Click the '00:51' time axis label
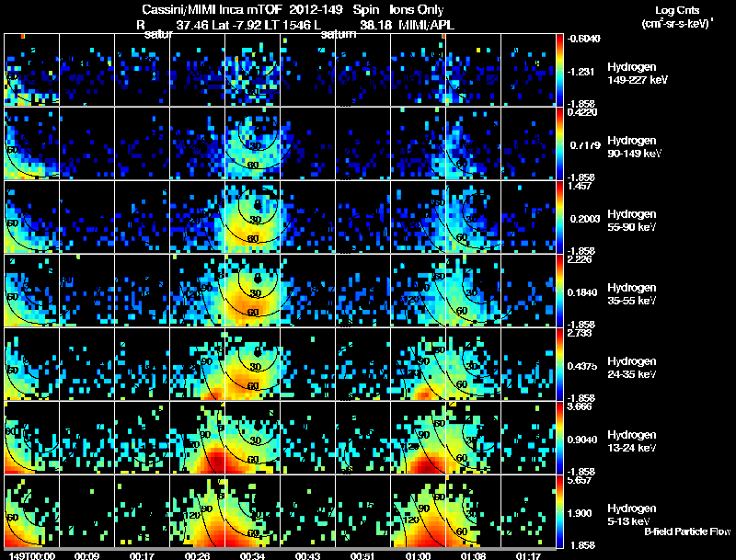The width and height of the screenshot is (736, 560). (362, 555)
